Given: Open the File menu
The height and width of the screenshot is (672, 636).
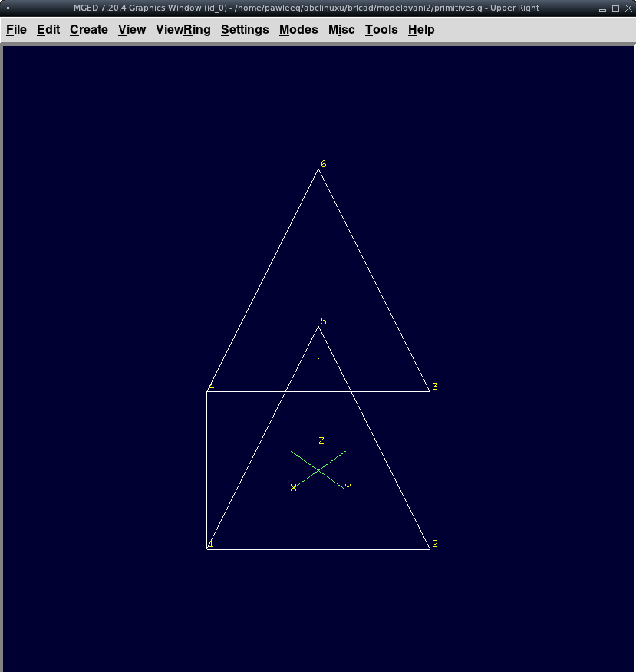Looking at the screenshot, I should (16, 30).
